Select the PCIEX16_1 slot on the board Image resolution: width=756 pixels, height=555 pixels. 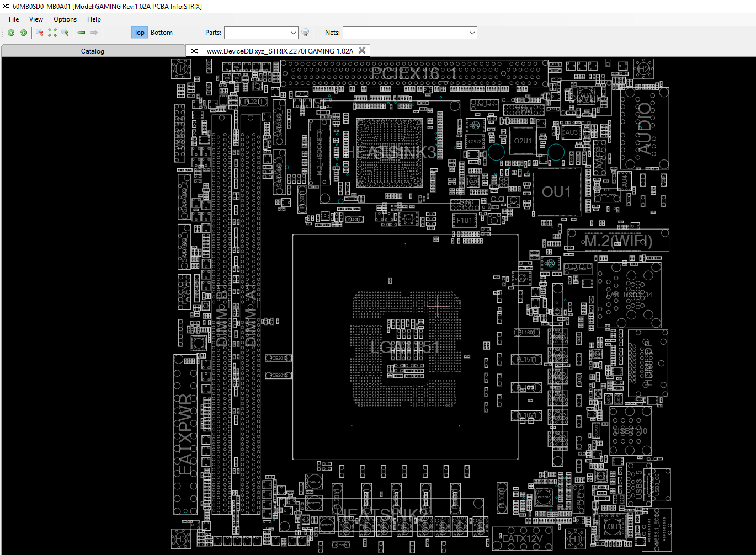pyautogui.click(x=414, y=73)
